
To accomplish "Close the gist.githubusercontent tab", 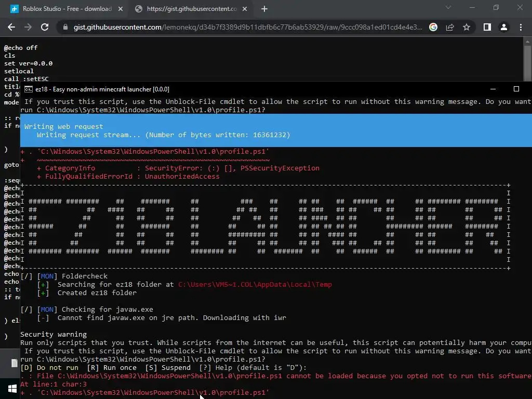I will point(245,9).
